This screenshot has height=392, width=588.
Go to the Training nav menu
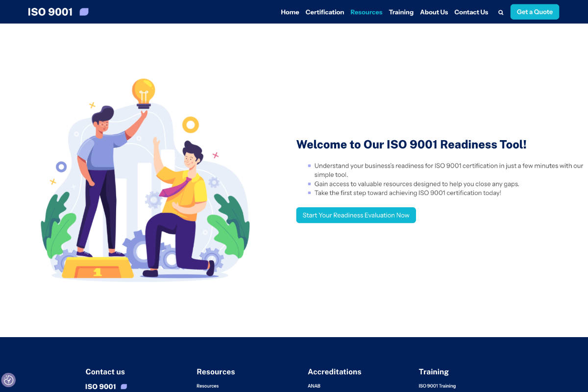[x=401, y=12]
